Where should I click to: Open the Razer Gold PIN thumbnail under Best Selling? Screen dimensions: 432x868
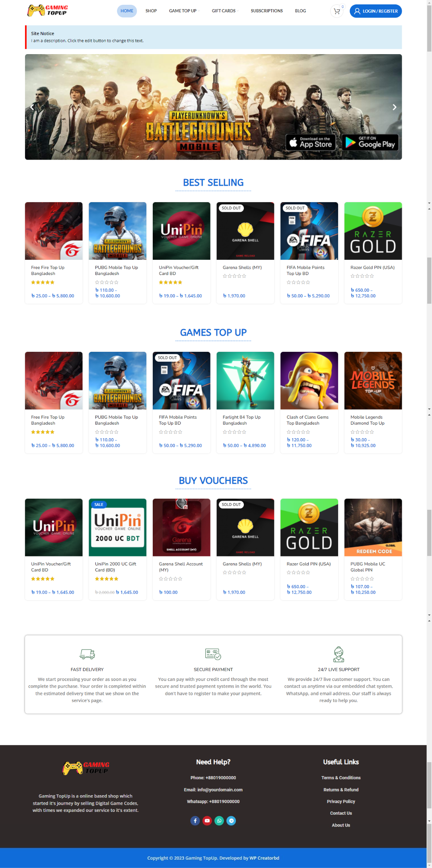click(x=373, y=231)
